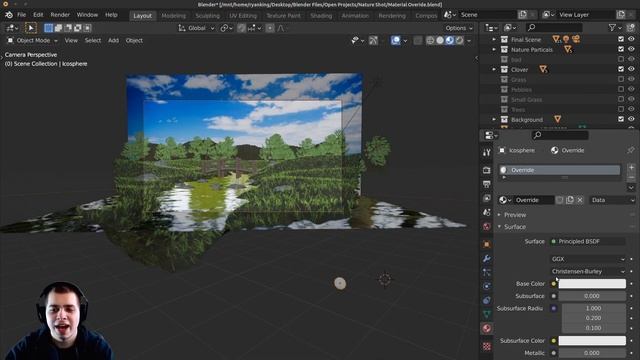Open the Texture properties tab icon
The height and width of the screenshot is (360, 640).
[x=486, y=346]
